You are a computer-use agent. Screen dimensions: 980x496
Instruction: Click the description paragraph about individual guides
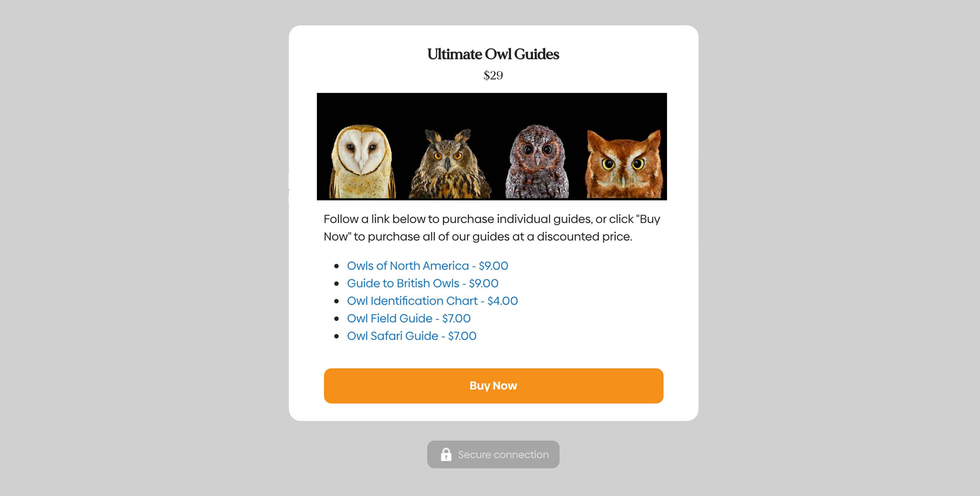point(492,228)
